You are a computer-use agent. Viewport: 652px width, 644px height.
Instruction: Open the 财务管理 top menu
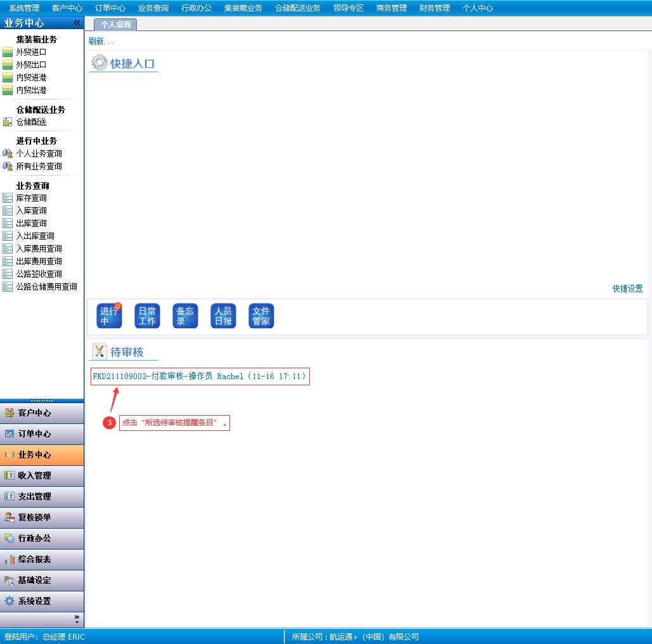coord(434,8)
